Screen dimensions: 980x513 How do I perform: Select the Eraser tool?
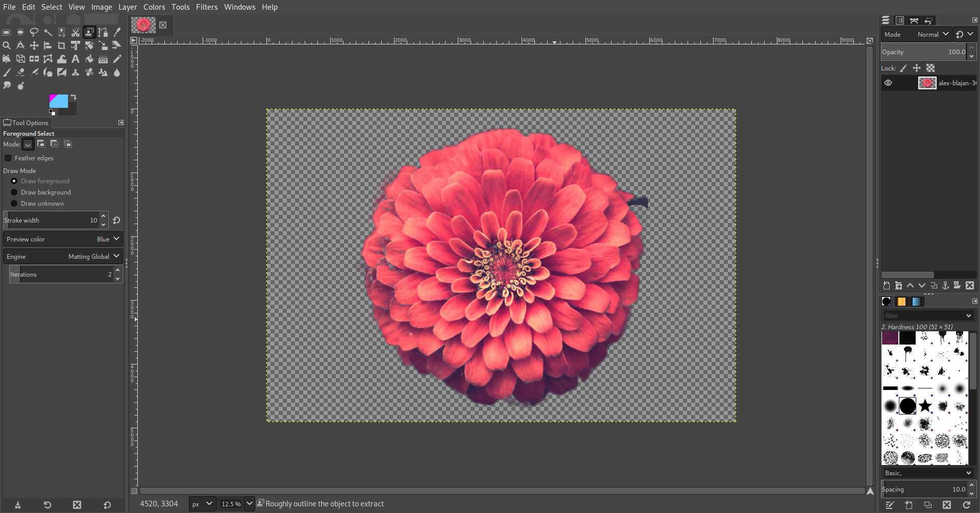(x=20, y=72)
